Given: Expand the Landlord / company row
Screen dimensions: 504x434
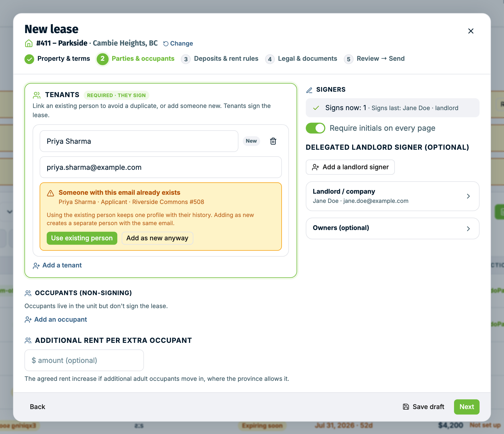Looking at the screenshot, I should 393,196.
